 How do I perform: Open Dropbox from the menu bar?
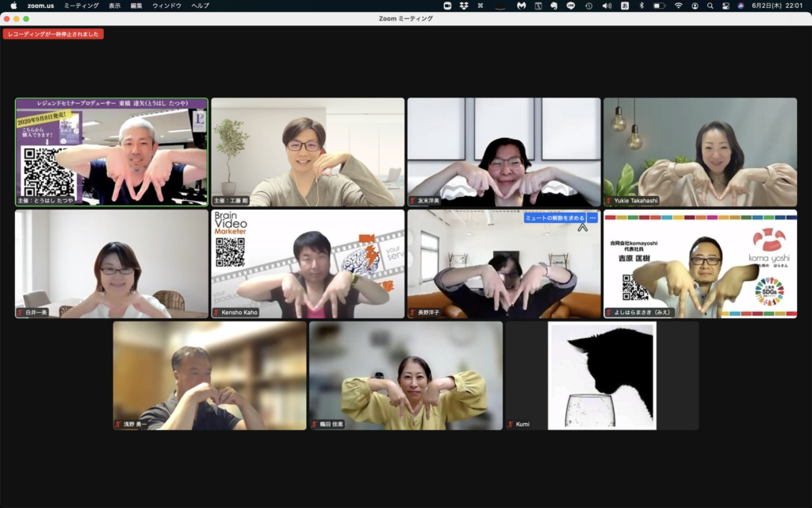[464, 6]
